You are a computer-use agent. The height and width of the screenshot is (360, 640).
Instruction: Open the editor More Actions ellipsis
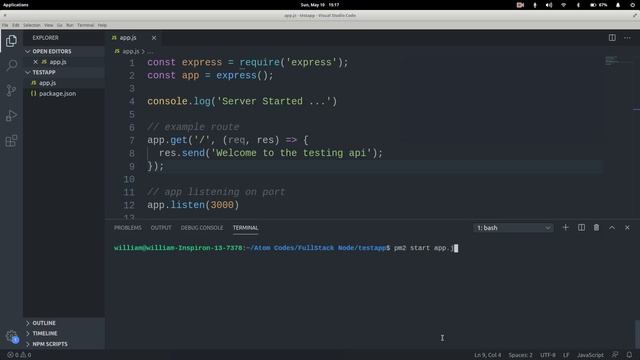point(627,38)
